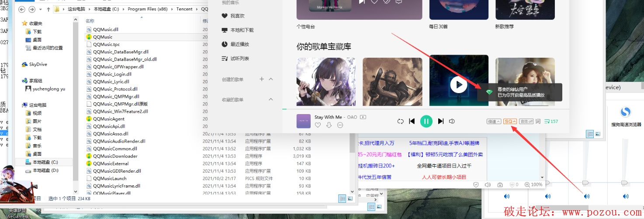Collapse the 创建的歌单 section
This screenshot has height=219, width=644.
click(270, 79)
